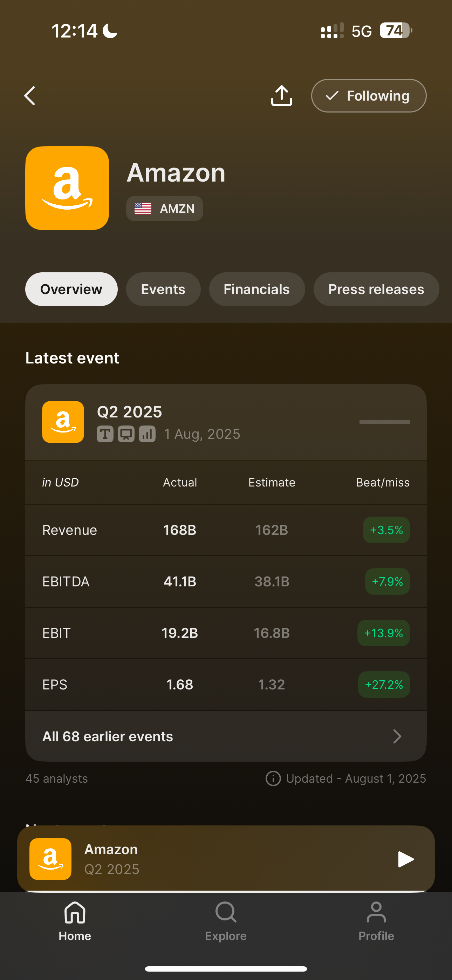Go to the Home tab
Screen dimensions: 452x980
[x=75, y=921]
